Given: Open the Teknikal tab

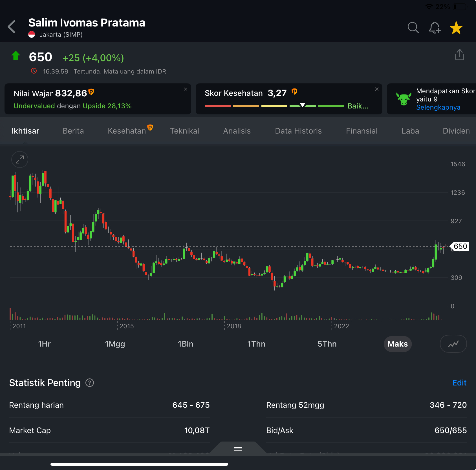Looking at the screenshot, I should point(184,131).
